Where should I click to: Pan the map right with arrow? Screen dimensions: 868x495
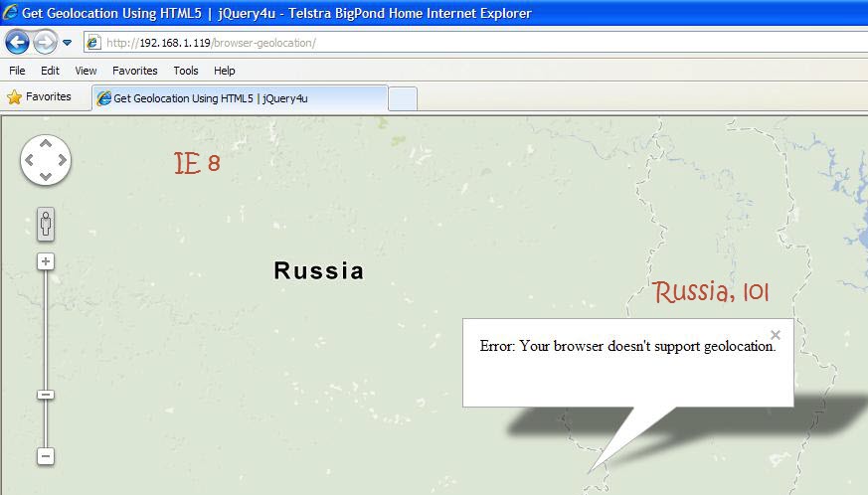pos(62,160)
